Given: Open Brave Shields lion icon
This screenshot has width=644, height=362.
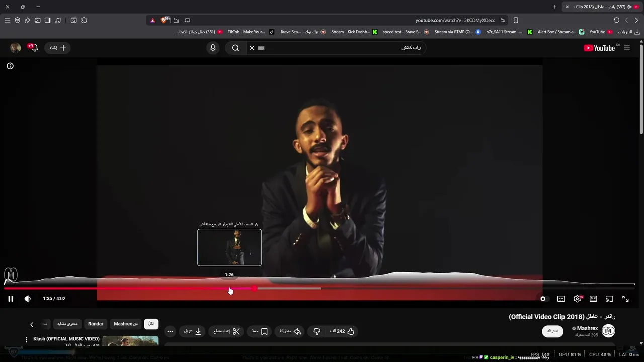Looking at the screenshot, I should [165, 20].
